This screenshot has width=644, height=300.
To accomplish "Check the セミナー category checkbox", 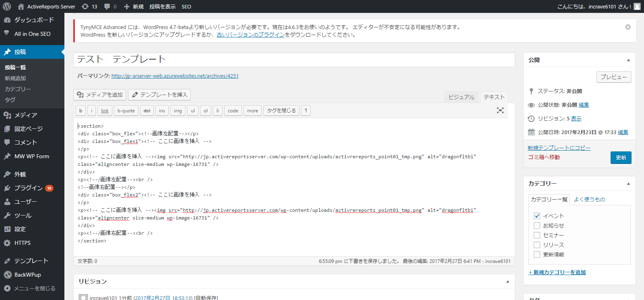I will tap(537, 235).
